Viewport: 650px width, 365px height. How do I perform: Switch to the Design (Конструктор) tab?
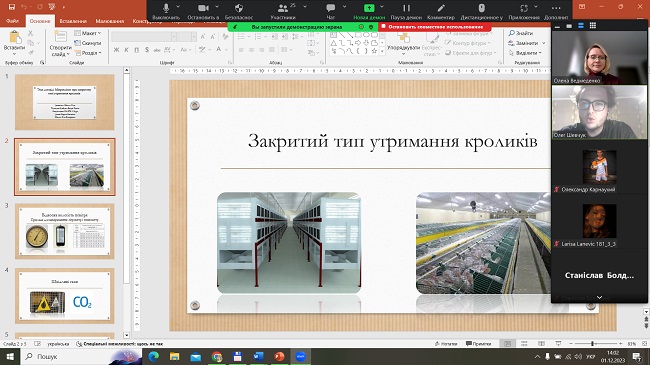coord(147,21)
